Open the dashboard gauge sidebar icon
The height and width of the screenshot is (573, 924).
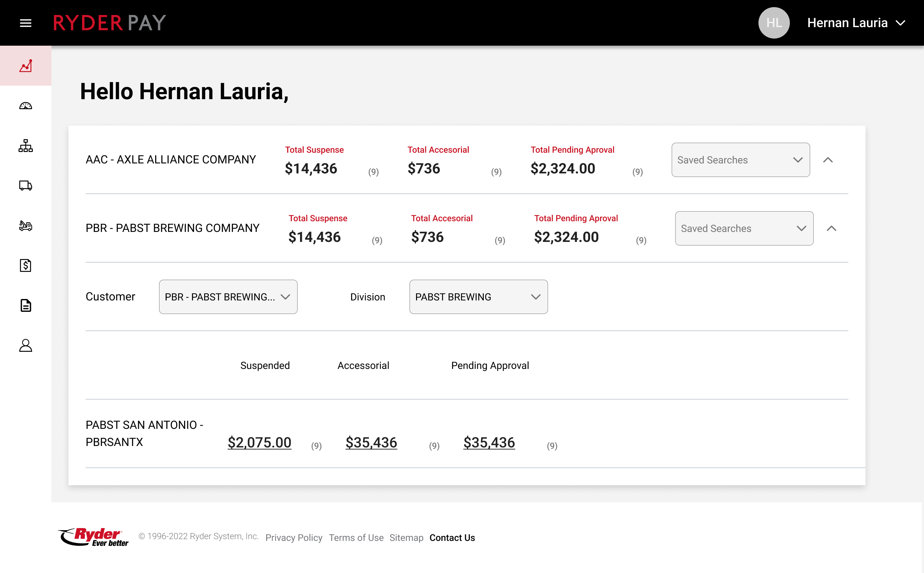pos(25,106)
